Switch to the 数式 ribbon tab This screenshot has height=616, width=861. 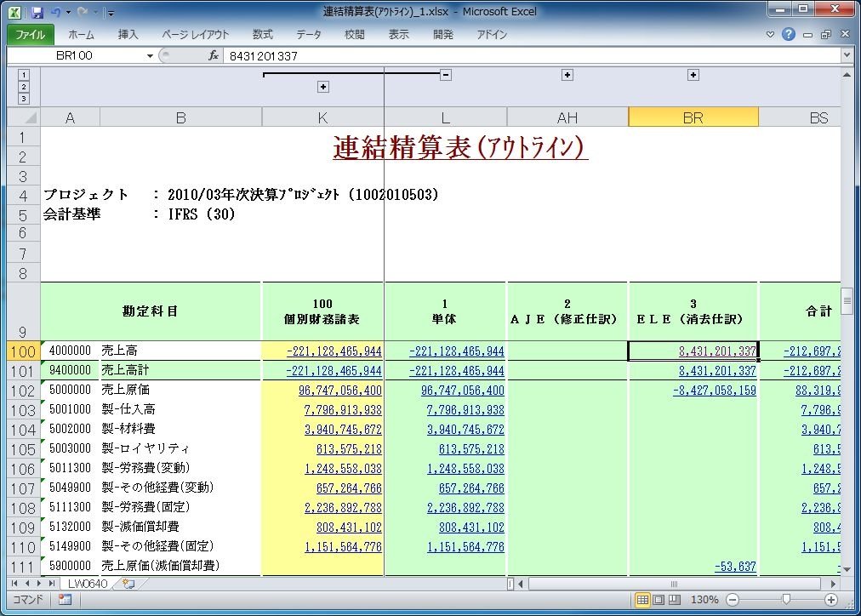263,35
